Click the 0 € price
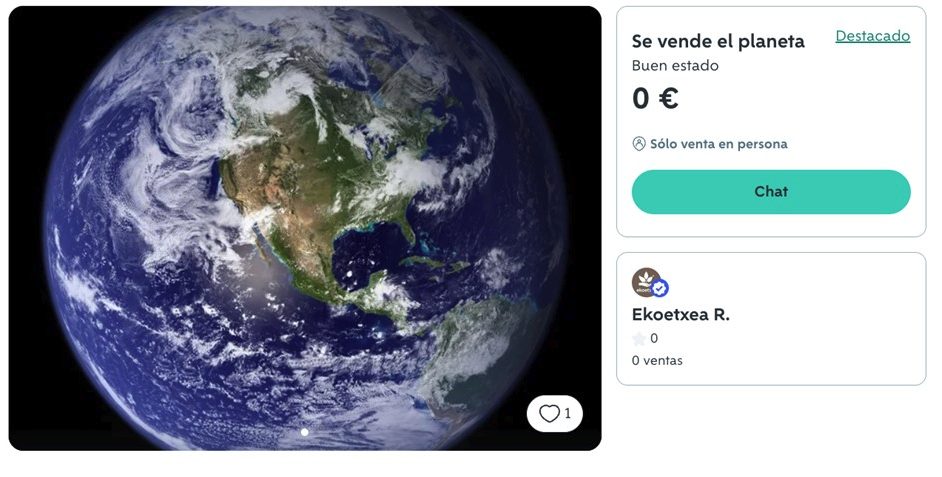Image resolution: width=942 pixels, height=477 pixels. tap(655, 98)
